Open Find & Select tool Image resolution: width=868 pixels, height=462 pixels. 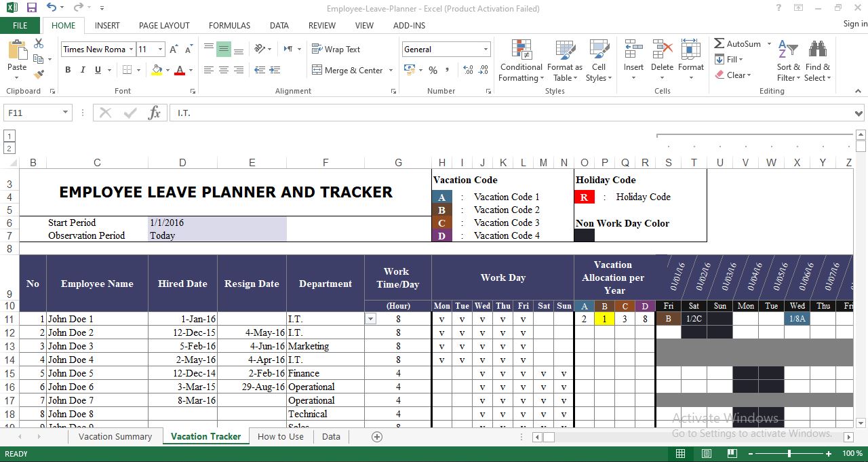coord(818,60)
